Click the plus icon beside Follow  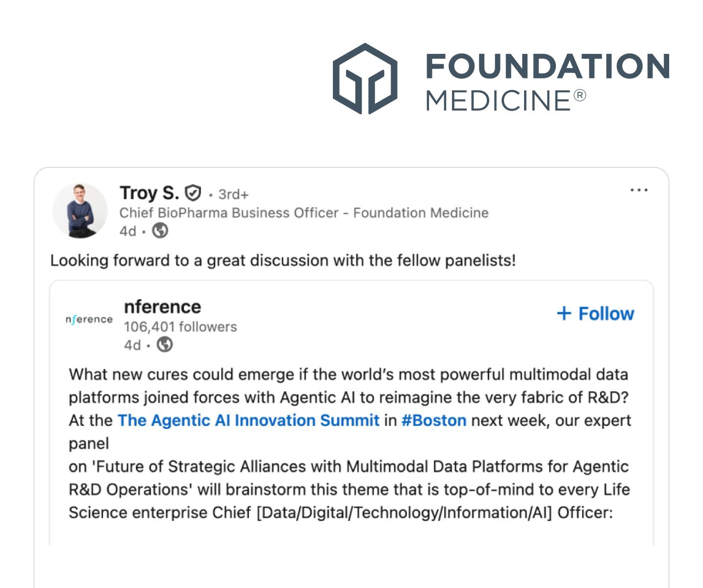[564, 314]
